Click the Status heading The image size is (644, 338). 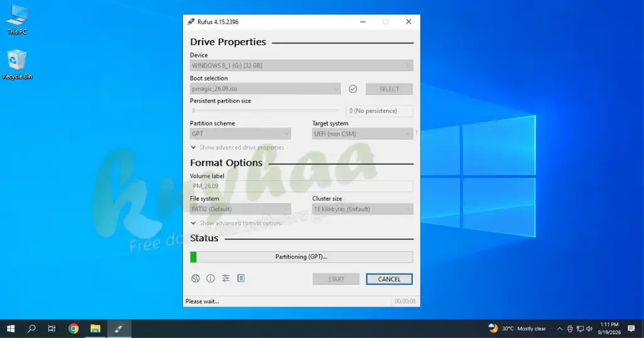point(204,238)
